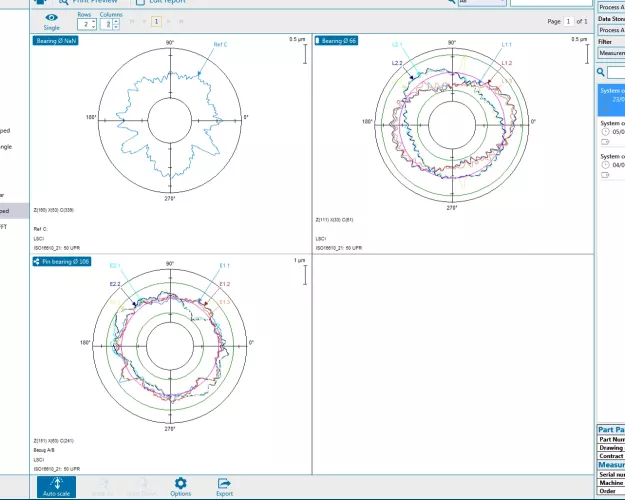Click the Page number input field
Image resolution: width=625 pixels, height=500 pixels.
coord(569,21)
